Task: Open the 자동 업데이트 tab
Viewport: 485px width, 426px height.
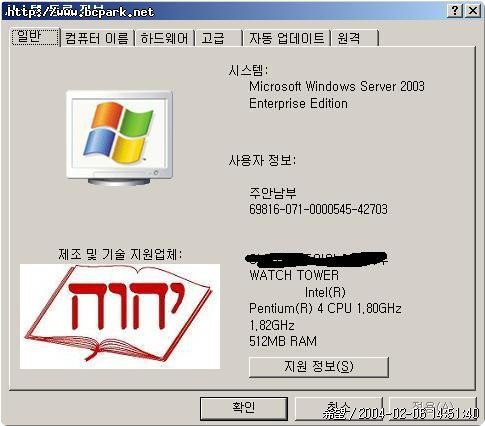Action: [x=287, y=38]
